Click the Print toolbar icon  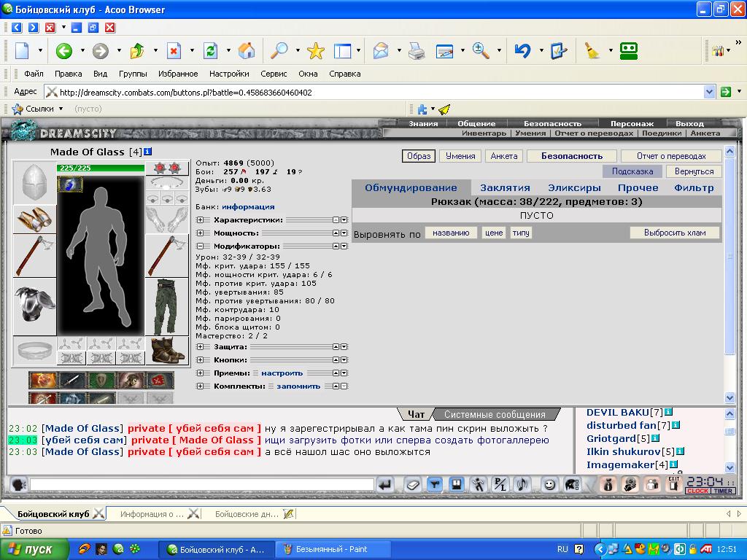point(417,50)
